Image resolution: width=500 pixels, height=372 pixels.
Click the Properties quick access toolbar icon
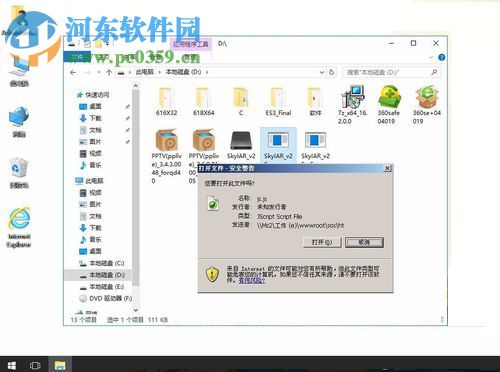(x=87, y=44)
